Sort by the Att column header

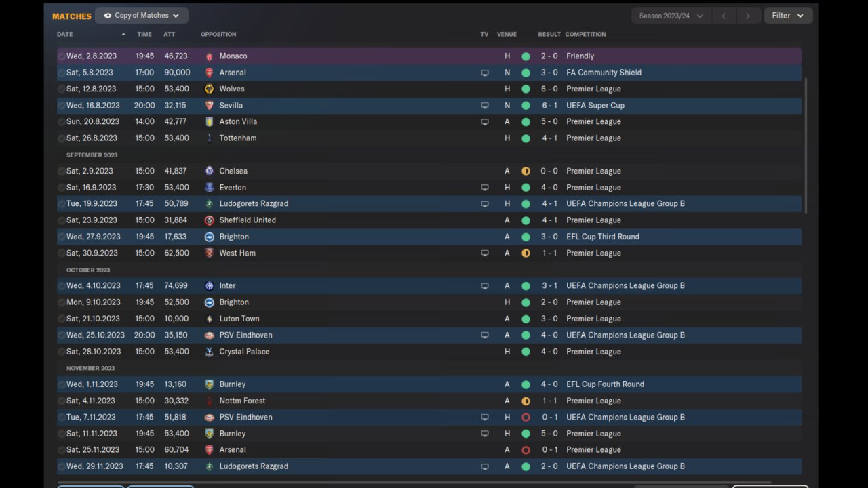pyautogui.click(x=170, y=35)
